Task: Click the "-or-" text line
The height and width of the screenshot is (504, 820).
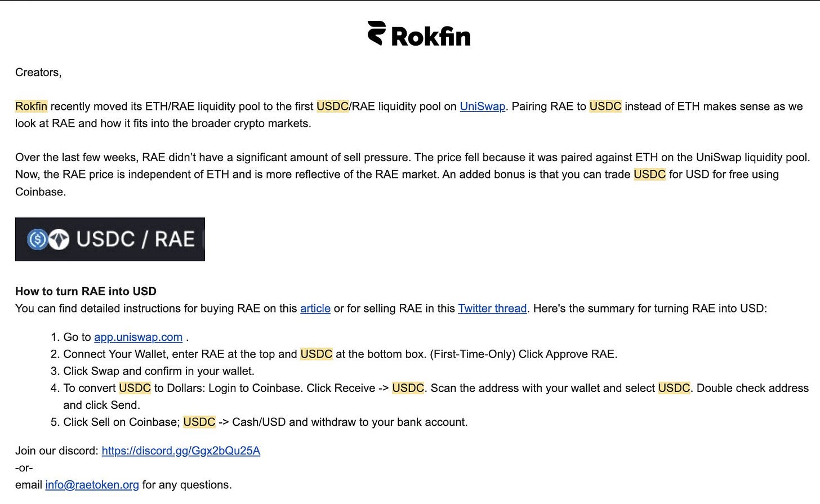Action: click(x=24, y=468)
